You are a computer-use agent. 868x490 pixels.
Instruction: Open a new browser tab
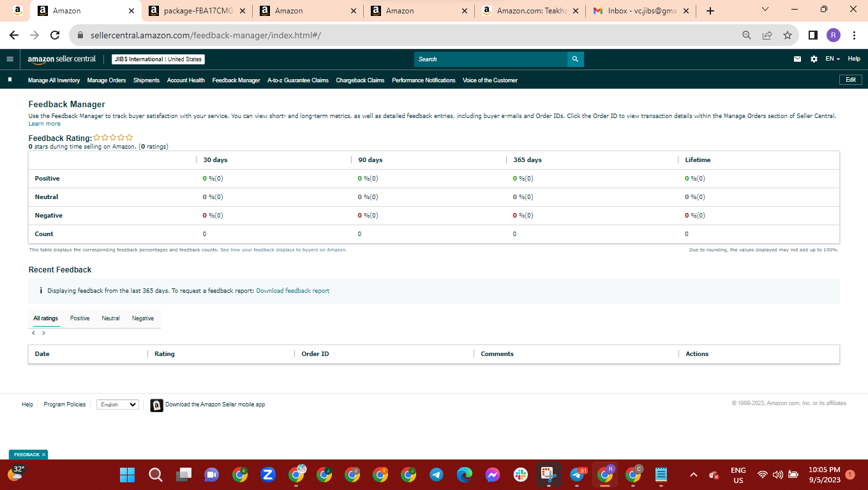(710, 11)
